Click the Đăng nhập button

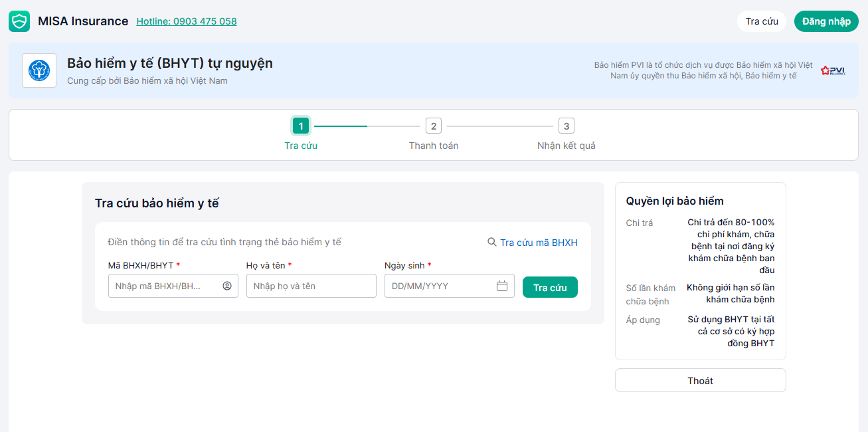[x=826, y=21]
